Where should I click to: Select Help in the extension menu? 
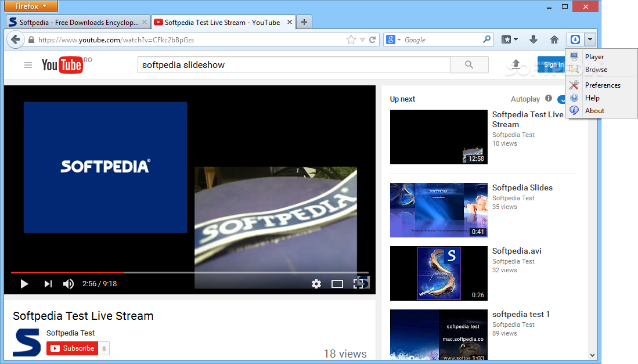(x=601, y=98)
